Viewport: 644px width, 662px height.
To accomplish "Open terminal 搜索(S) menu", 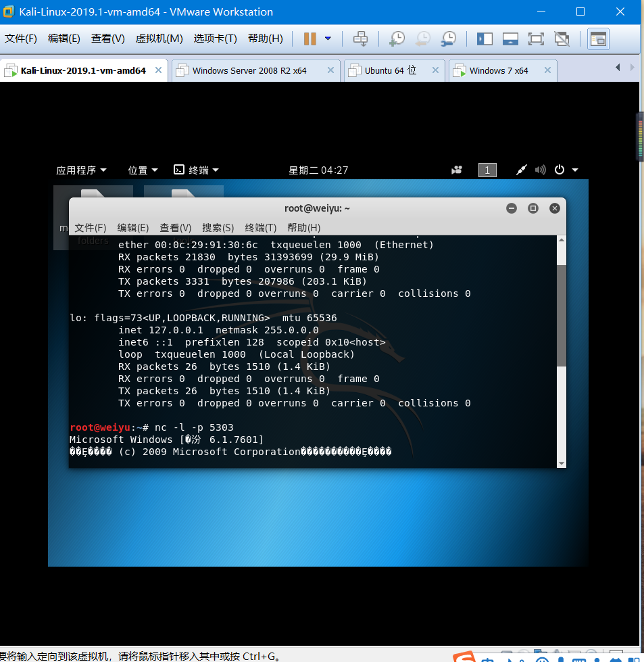I will 218,228.
